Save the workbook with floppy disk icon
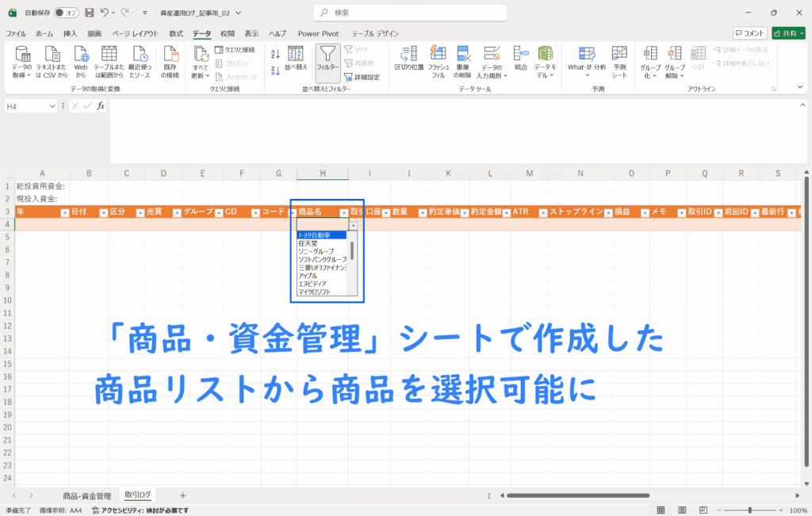This screenshot has width=812, height=516. click(x=89, y=13)
